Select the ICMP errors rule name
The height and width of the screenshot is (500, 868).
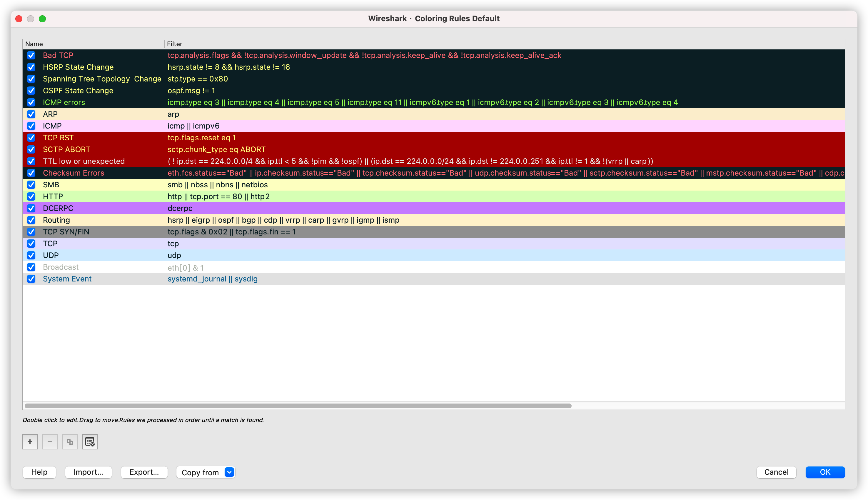[64, 102]
